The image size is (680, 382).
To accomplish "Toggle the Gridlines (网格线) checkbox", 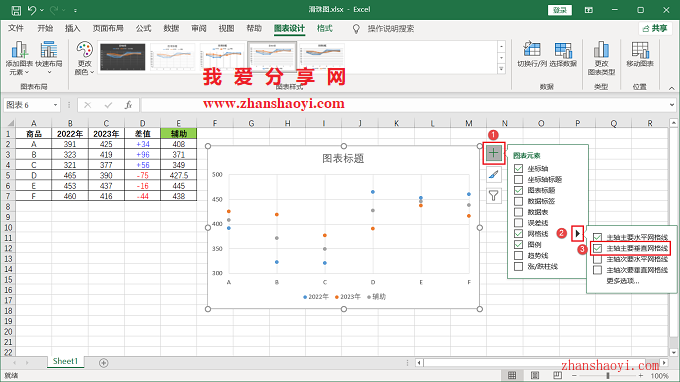I will click(x=518, y=233).
